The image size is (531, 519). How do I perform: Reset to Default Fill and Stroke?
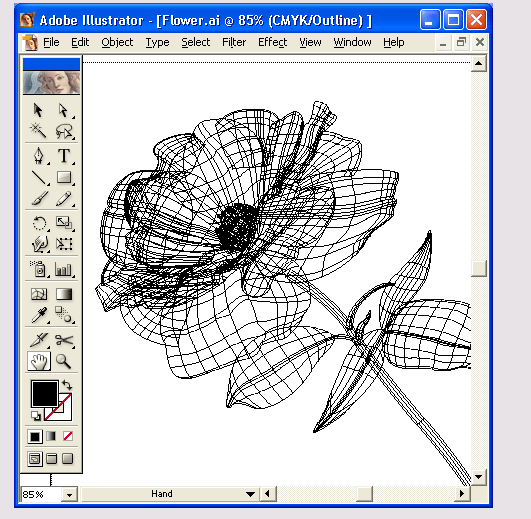(x=36, y=415)
